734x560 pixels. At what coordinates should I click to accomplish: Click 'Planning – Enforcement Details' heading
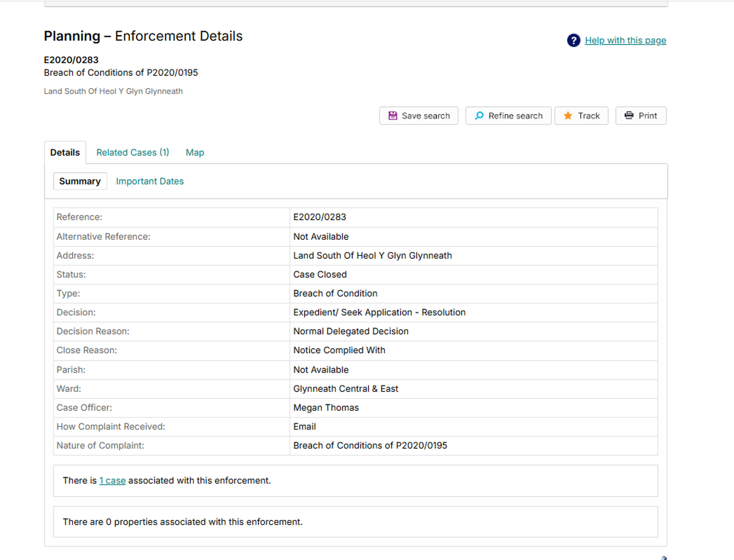tap(143, 36)
